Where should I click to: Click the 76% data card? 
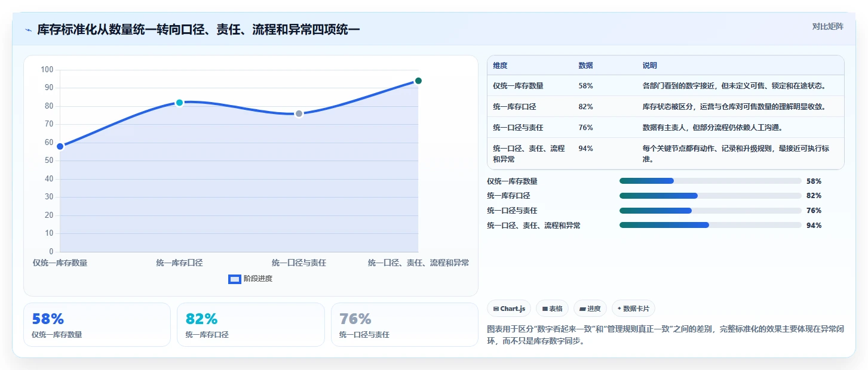(x=404, y=325)
